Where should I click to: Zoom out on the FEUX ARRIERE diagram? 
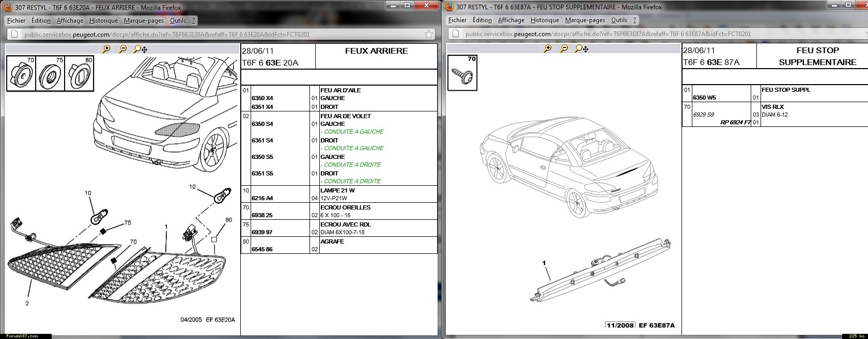122,49
